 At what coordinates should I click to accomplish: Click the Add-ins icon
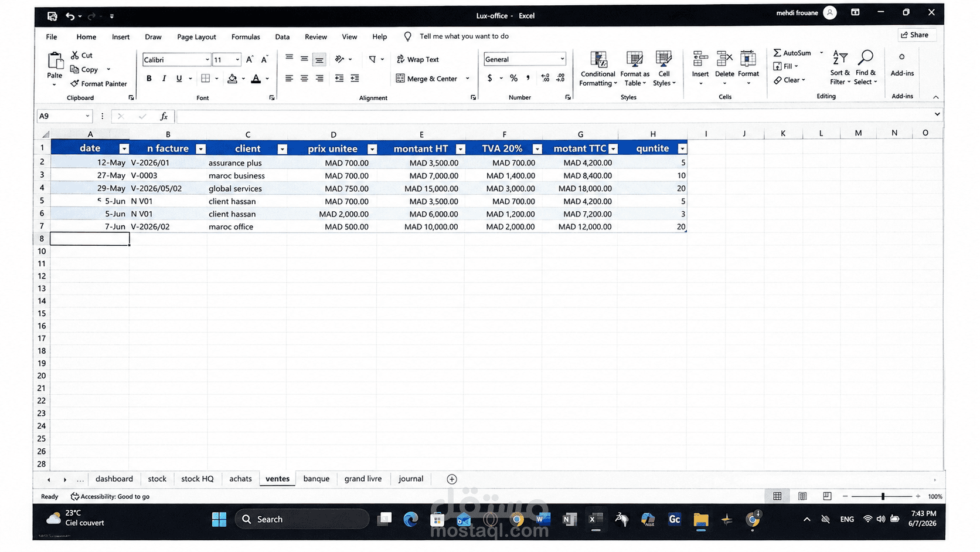click(x=902, y=57)
